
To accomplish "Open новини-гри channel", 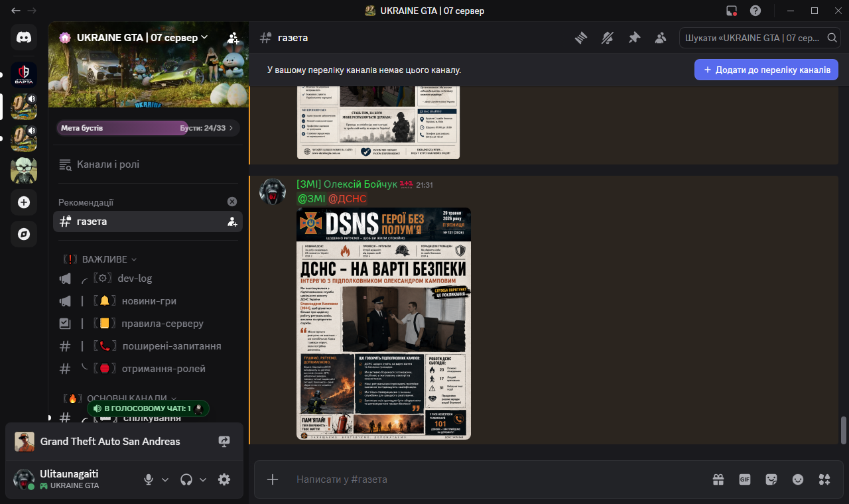I will [x=148, y=301].
